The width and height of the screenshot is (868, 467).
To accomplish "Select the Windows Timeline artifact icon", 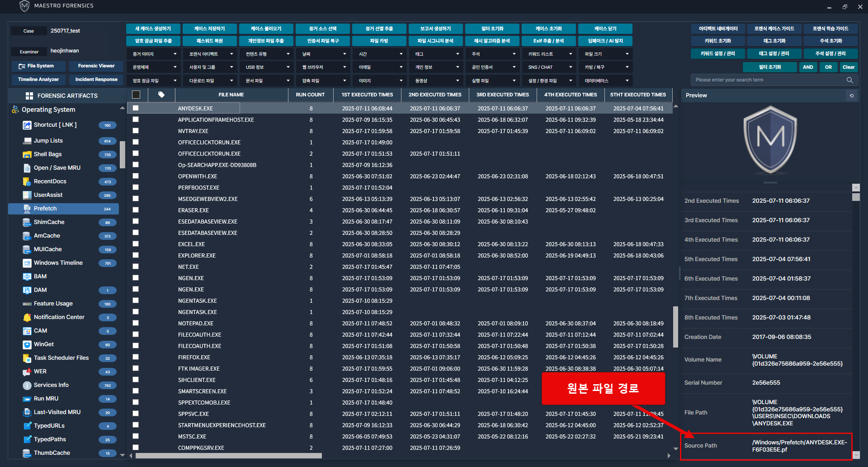I will tap(27, 263).
